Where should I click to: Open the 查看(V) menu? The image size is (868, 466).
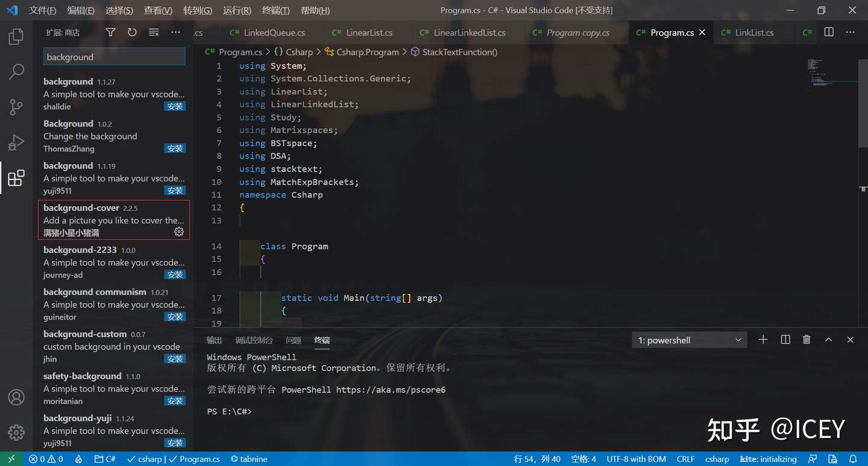click(x=158, y=10)
